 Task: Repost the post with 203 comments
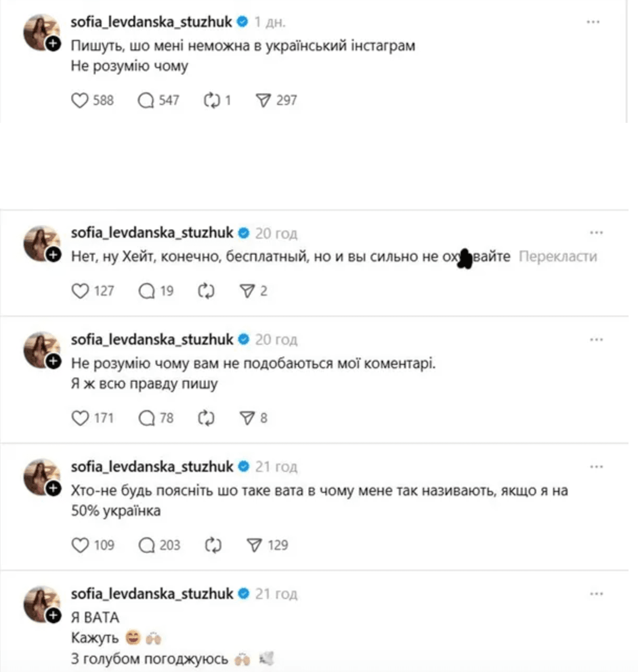[213, 545]
